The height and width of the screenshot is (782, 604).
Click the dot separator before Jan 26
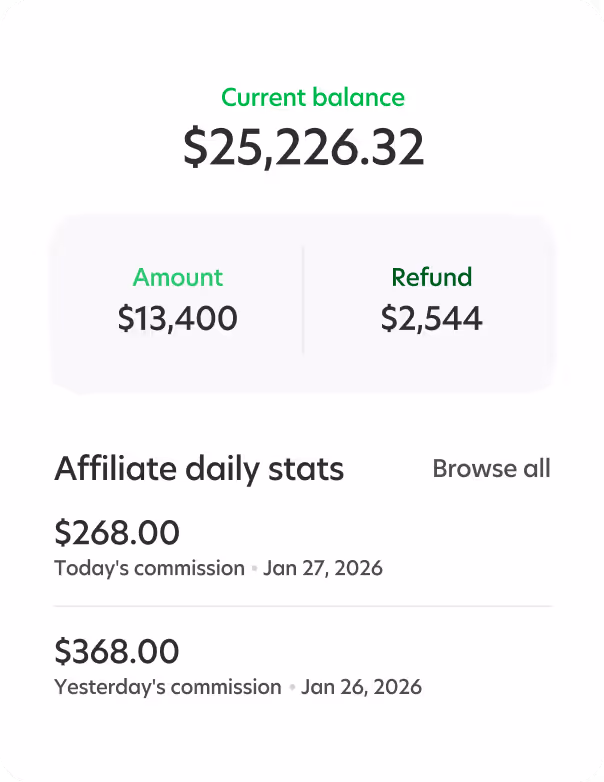pyautogui.click(x=292, y=688)
